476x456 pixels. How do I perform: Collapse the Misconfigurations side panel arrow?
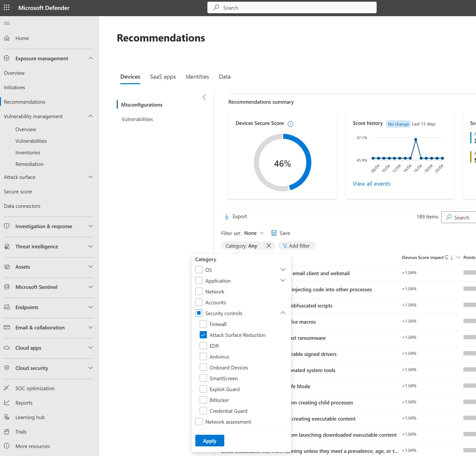coord(204,97)
